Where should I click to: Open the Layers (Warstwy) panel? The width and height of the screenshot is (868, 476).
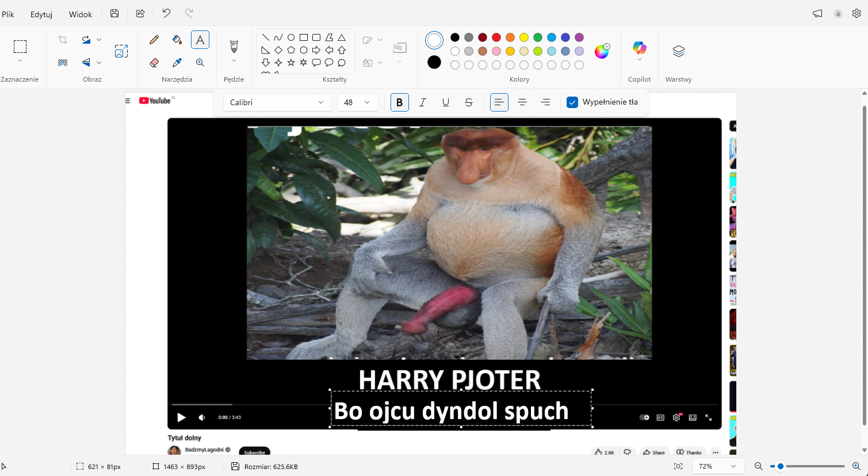(679, 51)
